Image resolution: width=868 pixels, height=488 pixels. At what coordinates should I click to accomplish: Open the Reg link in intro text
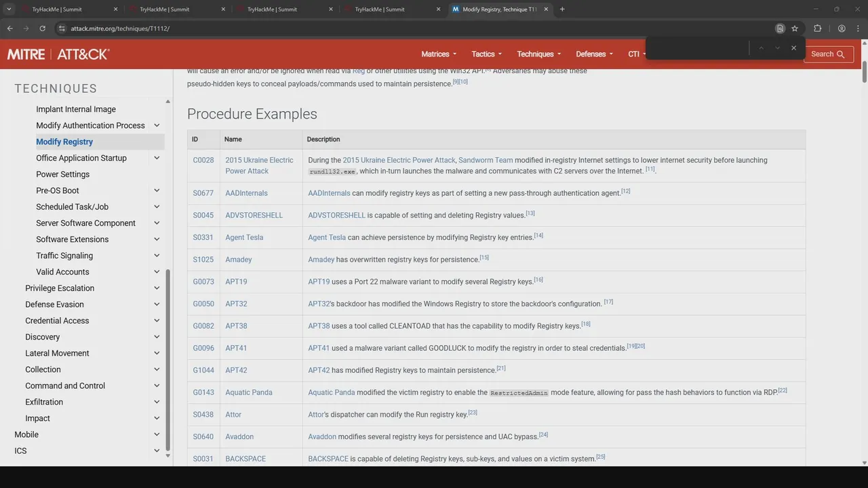pos(359,70)
